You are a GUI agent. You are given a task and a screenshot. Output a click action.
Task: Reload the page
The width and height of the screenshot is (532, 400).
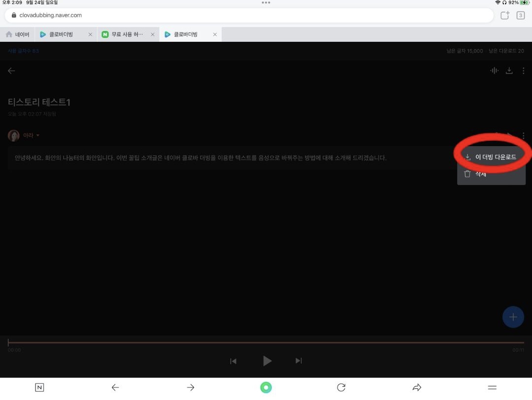coord(341,388)
